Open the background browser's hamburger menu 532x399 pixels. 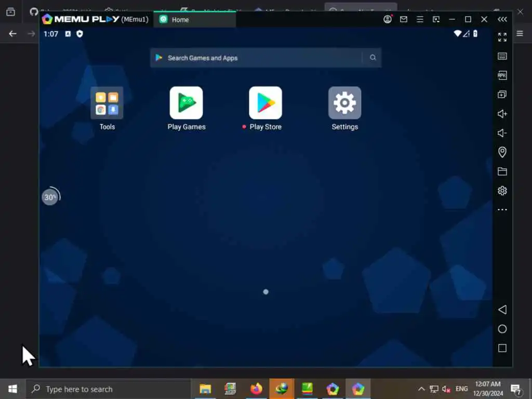(x=520, y=33)
